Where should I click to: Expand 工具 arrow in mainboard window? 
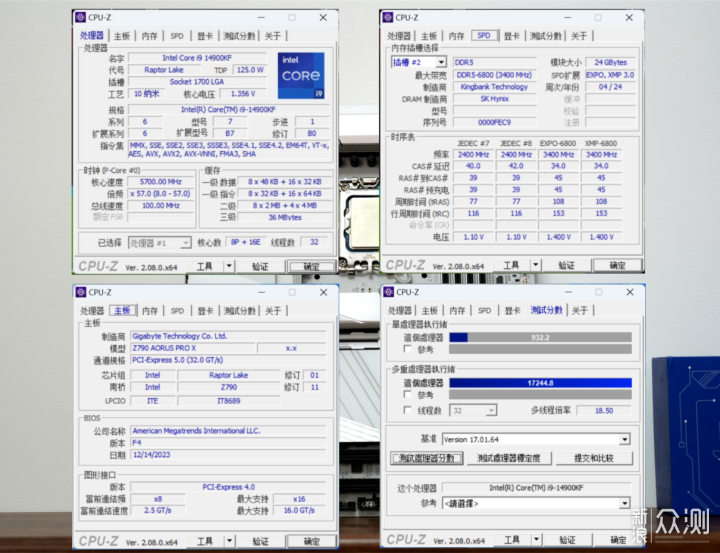click(x=229, y=541)
